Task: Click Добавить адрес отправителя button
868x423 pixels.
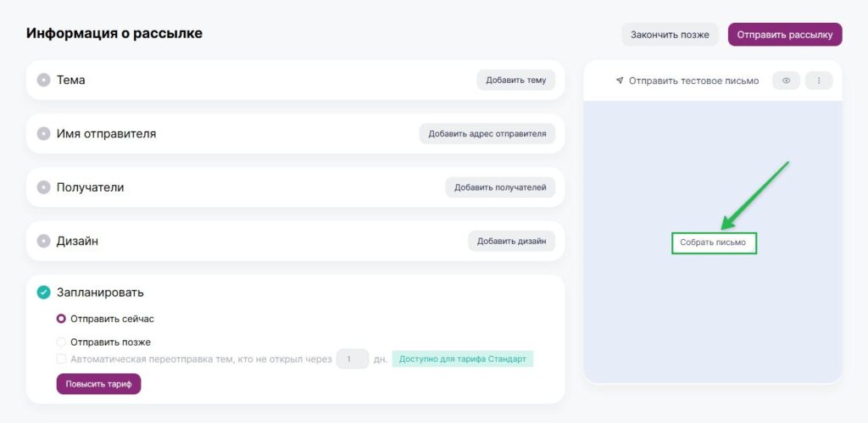Action: 487,134
